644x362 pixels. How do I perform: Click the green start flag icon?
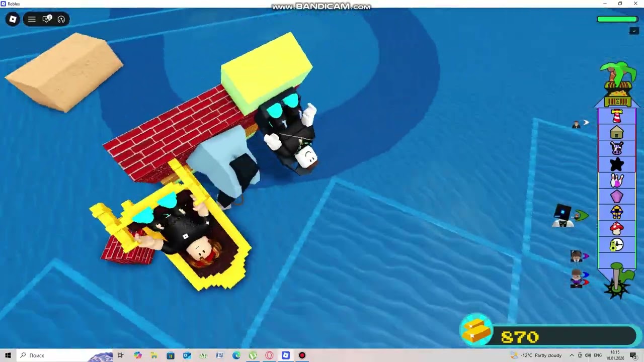coord(619,282)
